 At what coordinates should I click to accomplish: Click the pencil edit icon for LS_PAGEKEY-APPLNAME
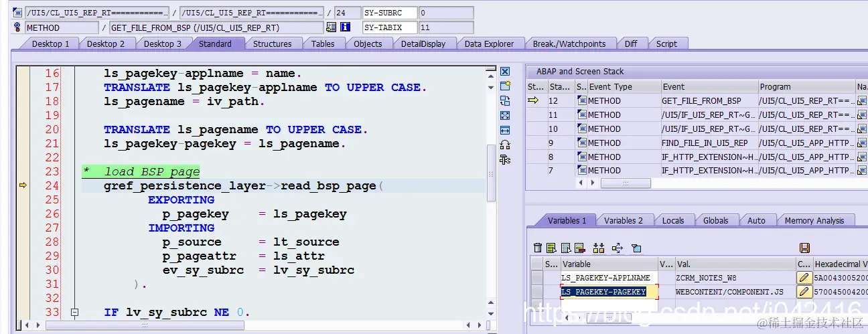[804, 278]
